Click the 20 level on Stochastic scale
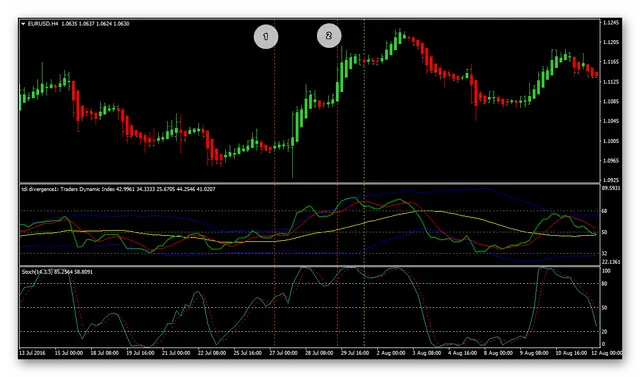The height and width of the screenshot is (377, 640). click(605, 332)
